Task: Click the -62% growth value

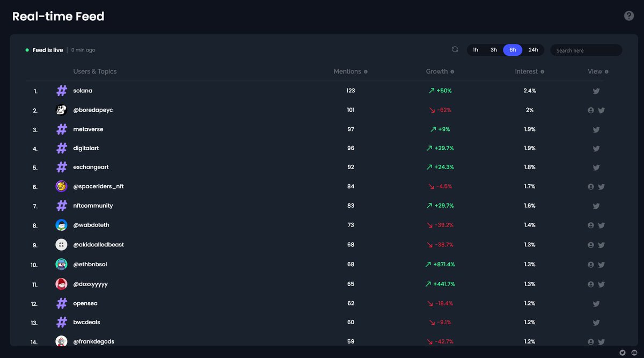Action: tap(443, 110)
